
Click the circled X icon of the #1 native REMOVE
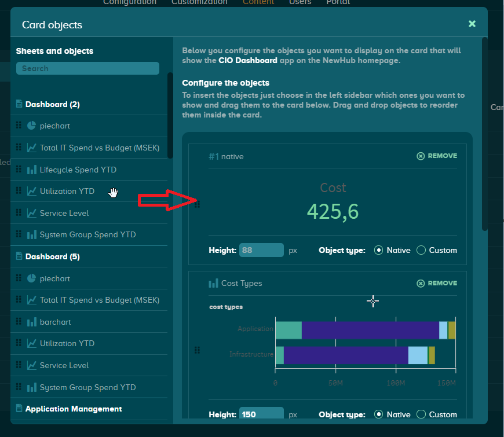[421, 156]
